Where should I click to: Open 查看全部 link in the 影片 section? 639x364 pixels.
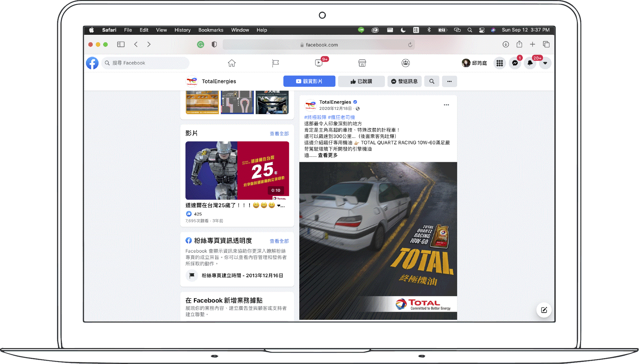279,133
